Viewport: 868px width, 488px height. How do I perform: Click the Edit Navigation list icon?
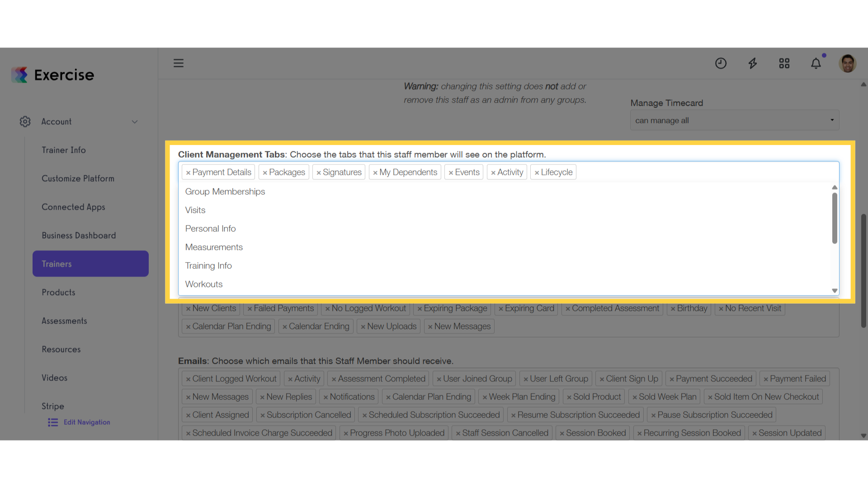[x=53, y=422]
